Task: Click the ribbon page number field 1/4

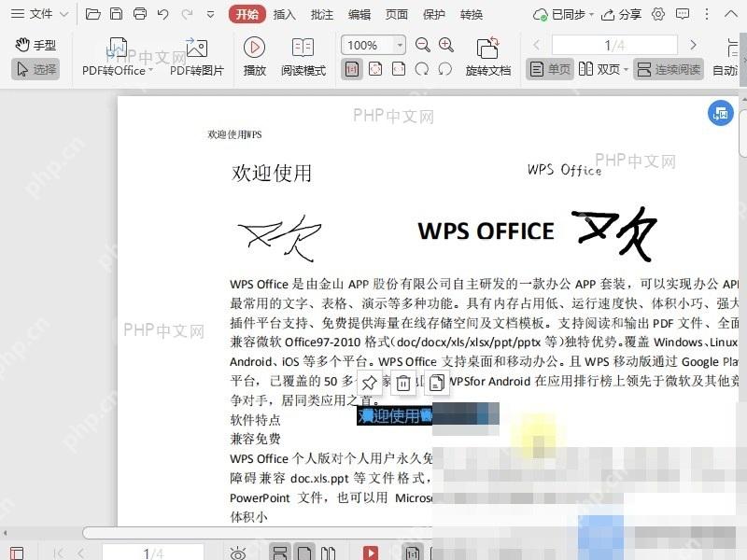Action: [614, 45]
